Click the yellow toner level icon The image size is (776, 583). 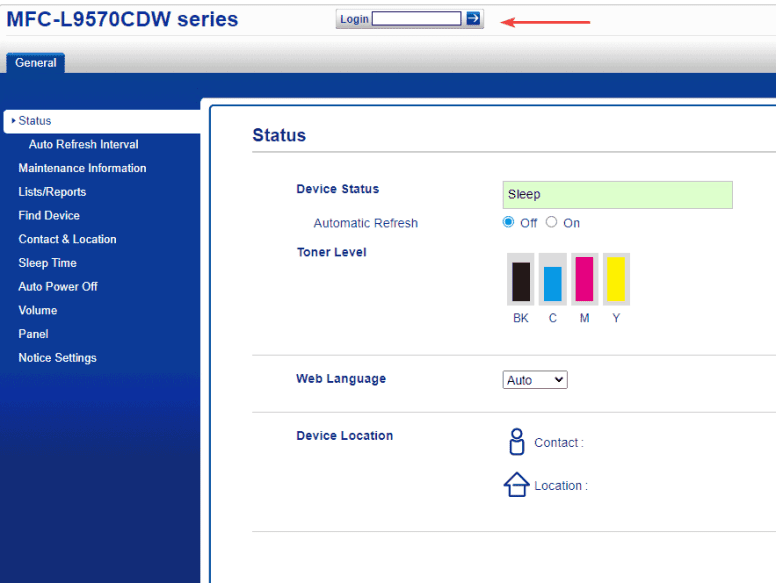[616, 280]
